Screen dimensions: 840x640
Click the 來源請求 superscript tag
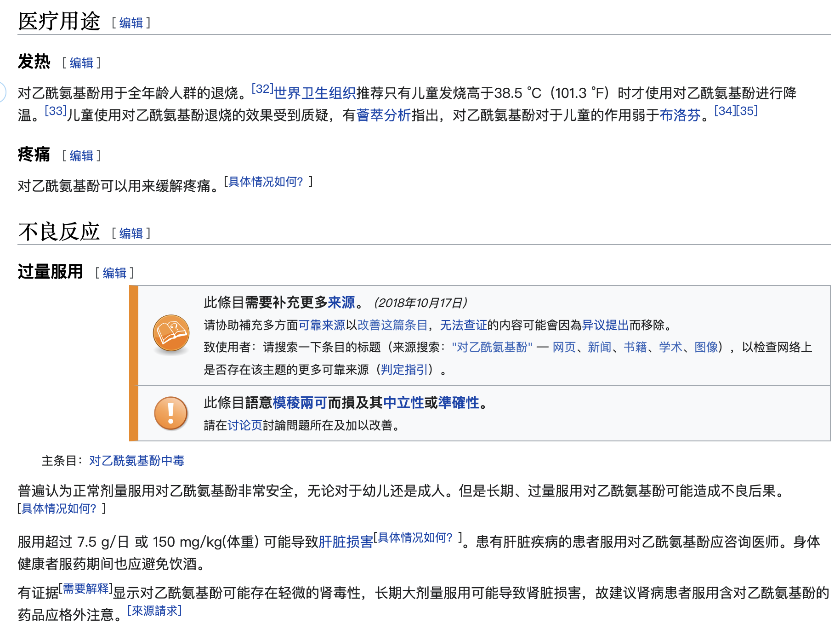click(x=154, y=611)
